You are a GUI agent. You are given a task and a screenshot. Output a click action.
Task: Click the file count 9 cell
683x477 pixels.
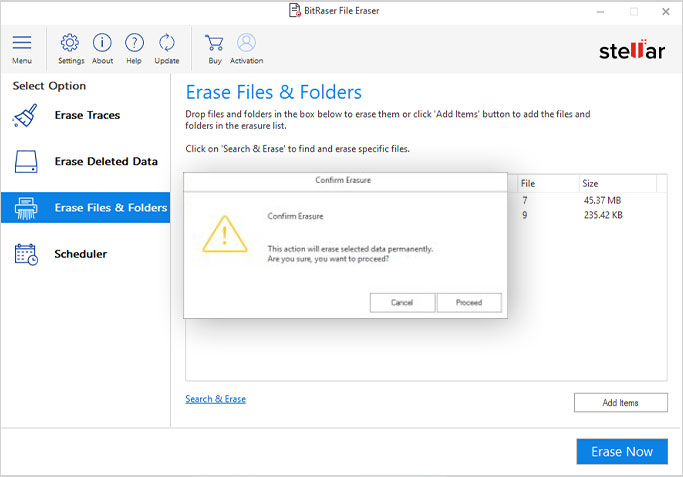pos(524,215)
